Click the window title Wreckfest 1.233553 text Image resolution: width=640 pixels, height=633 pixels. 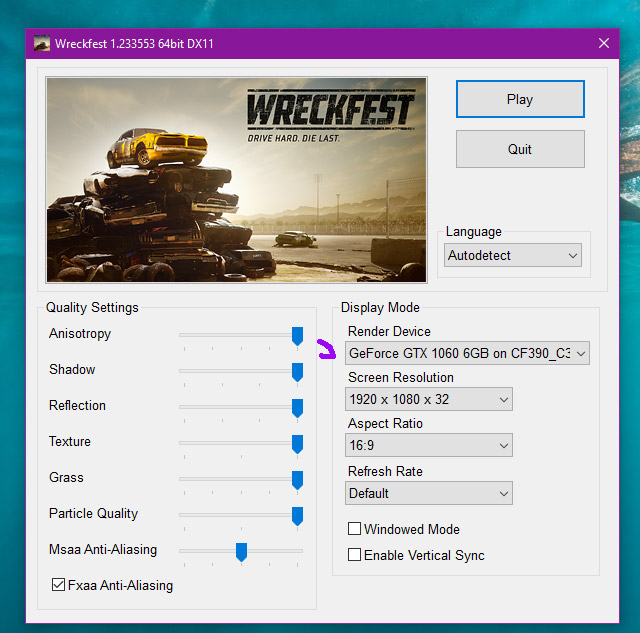(x=134, y=44)
